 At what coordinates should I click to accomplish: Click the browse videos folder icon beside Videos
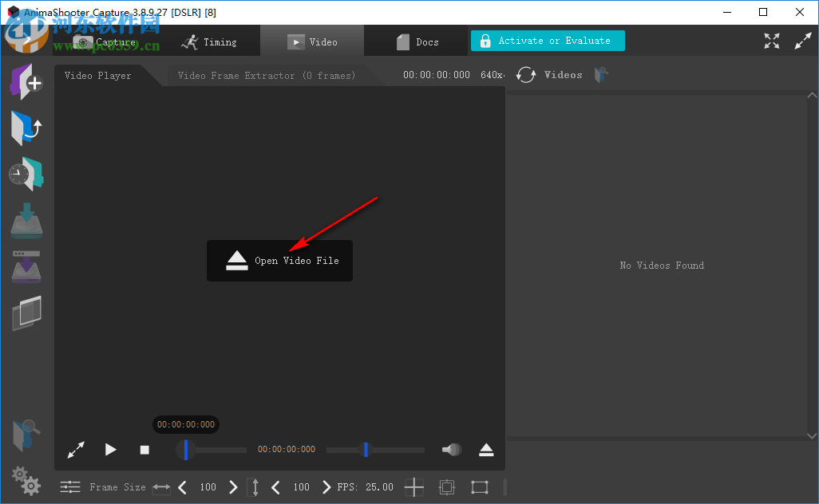click(x=600, y=74)
